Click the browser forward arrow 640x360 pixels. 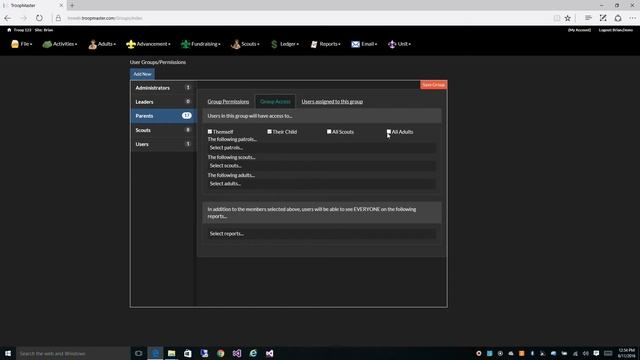[x=23, y=18]
